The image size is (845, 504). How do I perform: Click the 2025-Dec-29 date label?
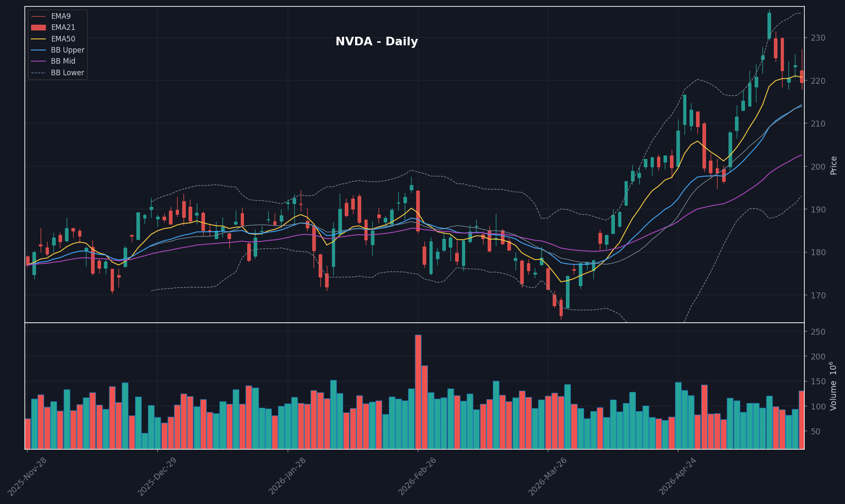coord(157,477)
